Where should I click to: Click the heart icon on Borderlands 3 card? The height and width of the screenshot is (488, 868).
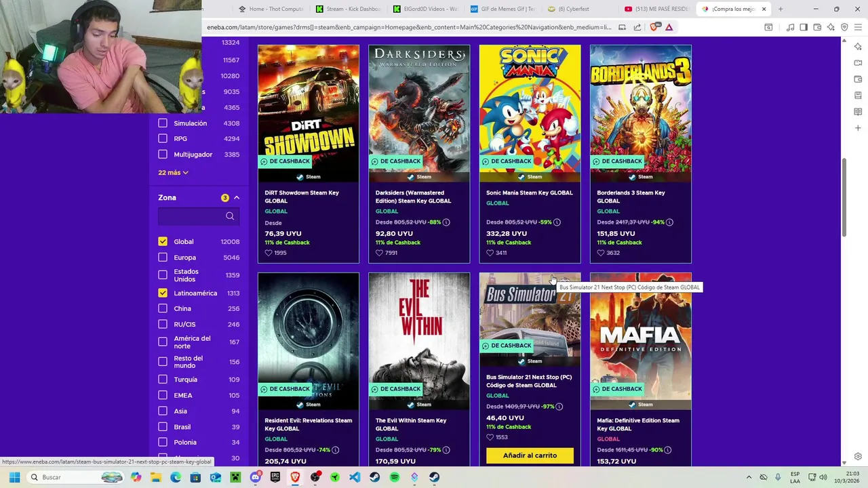(x=601, y=253)
